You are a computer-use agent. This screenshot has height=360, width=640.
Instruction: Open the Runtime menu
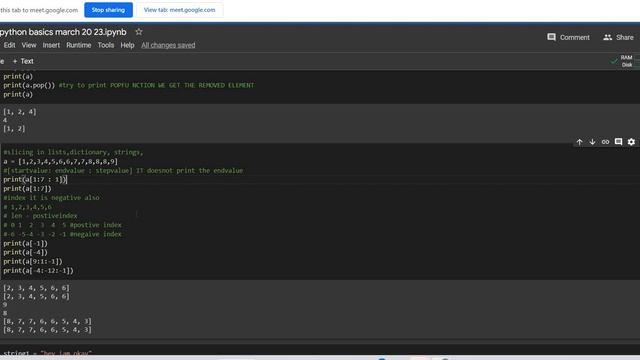79,45
